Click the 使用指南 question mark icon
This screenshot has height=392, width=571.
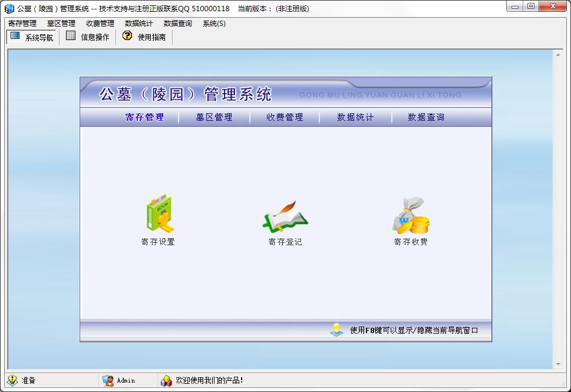coord(127,35)
